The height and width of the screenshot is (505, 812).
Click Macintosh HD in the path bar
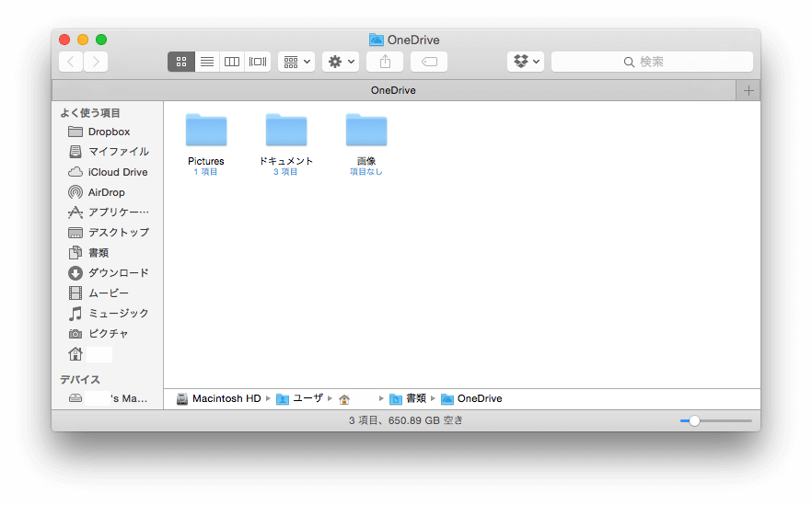[218, 399]
